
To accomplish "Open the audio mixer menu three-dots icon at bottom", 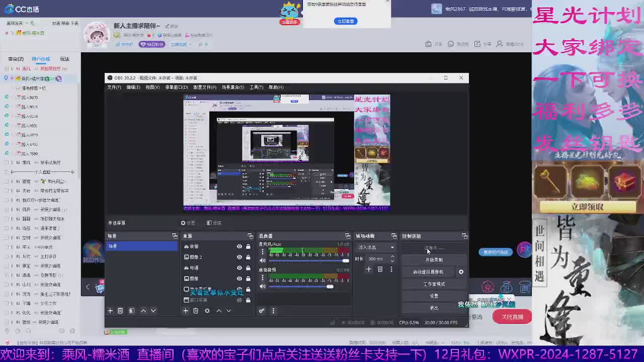I will 273,311.
